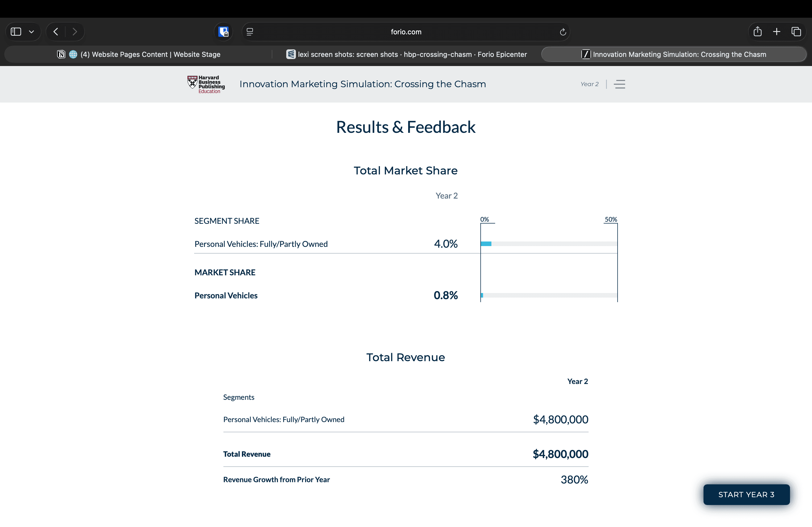This screenshot has height=527, width=812.
Task: Expand the sidebar tab group dropdown arrow
Action: (x=31, y=32)
